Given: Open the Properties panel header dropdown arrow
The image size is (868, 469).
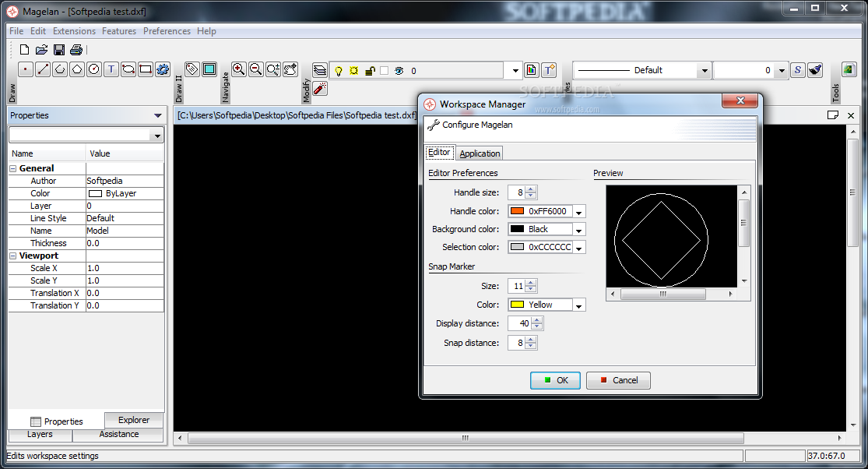Looking at the screenshot, I should pos(158,116).
